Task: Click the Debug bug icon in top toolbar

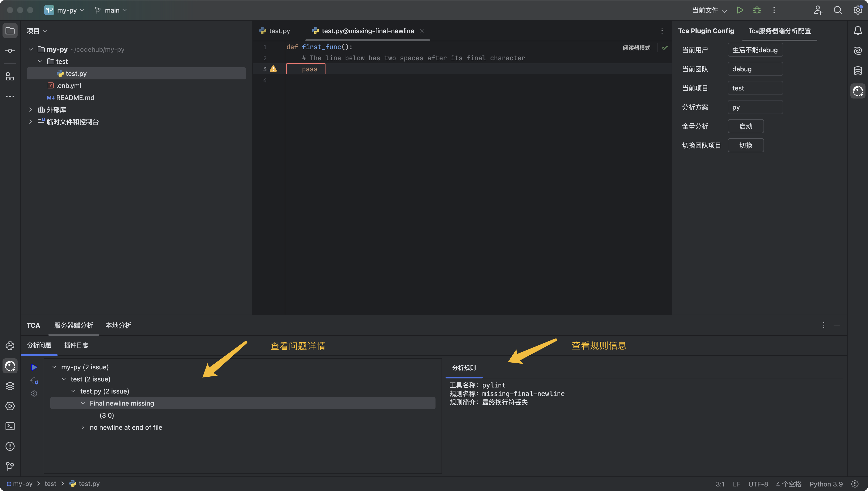Action: [757, 10]
